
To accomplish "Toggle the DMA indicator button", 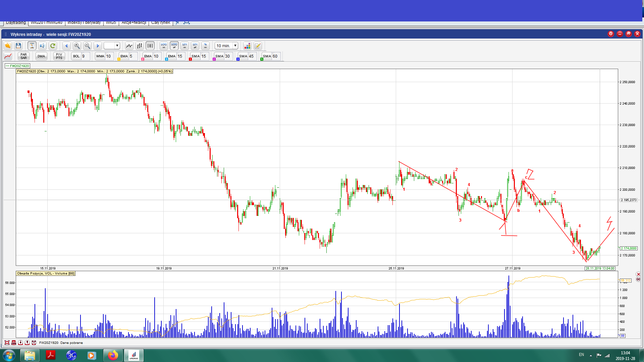I will coord(41,56).
